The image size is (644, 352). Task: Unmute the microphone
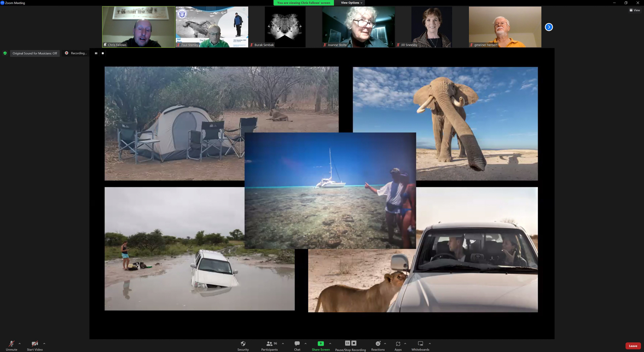coord(11,344)
